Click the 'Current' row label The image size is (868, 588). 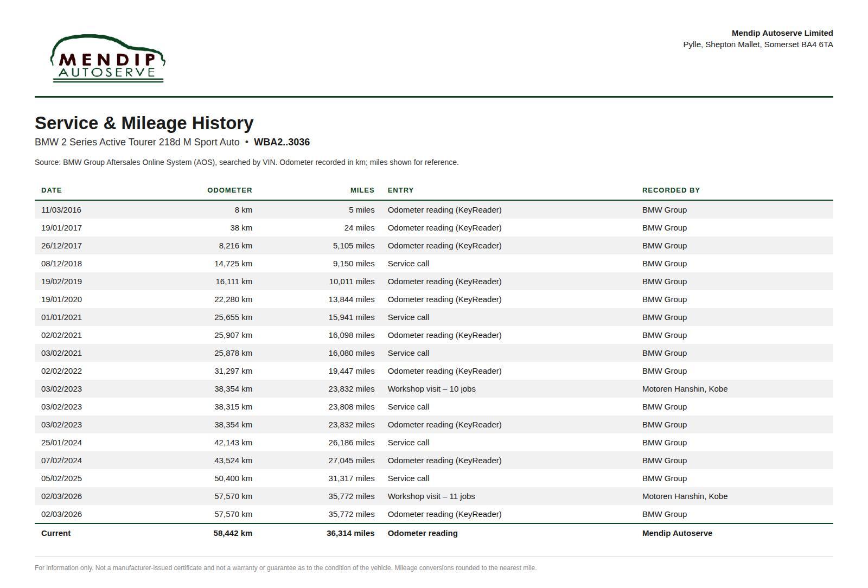click(56, 533)
